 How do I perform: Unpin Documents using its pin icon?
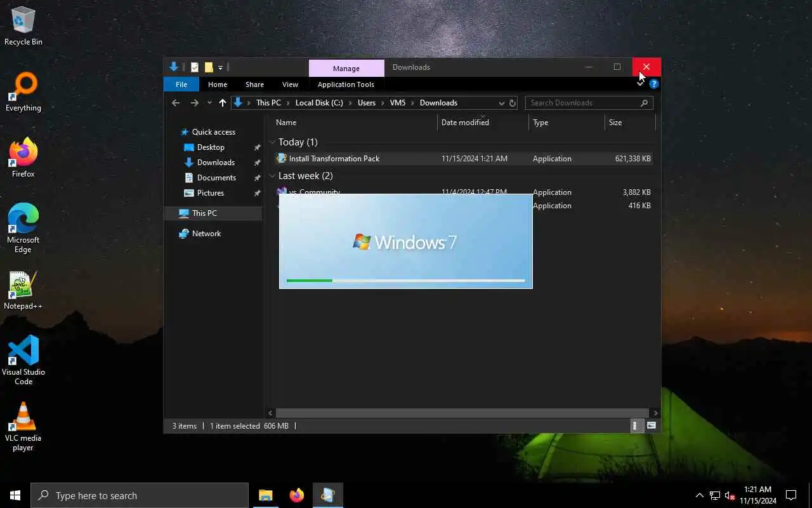[x=257, y=178]
